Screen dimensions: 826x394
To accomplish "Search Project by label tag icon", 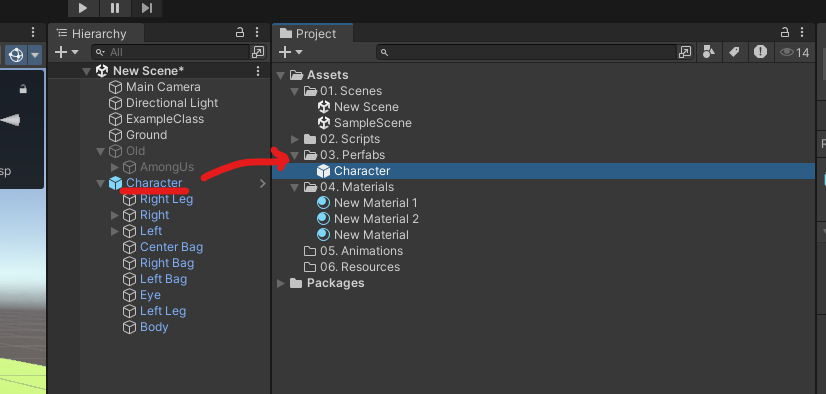I will pos(734,52).
